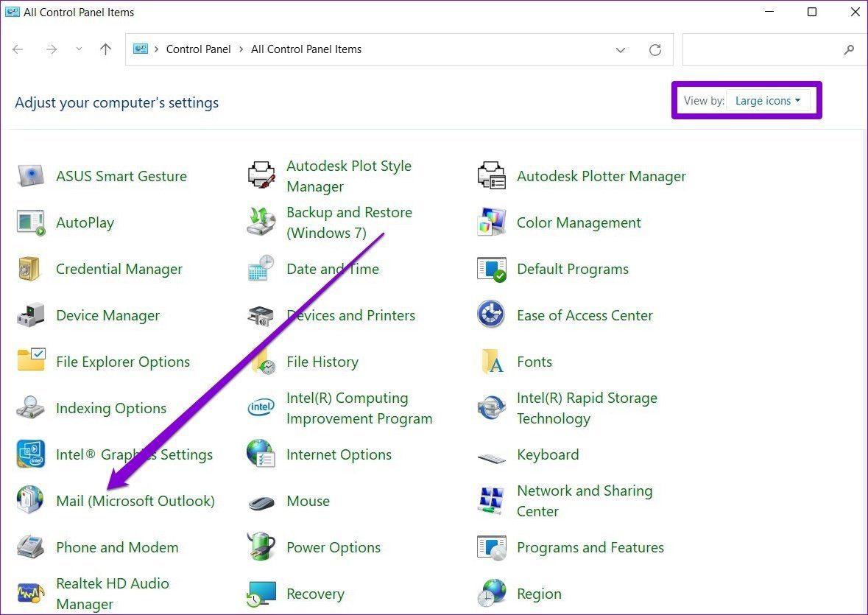Open the Indexing Options magnifier icon

point(30,408)
